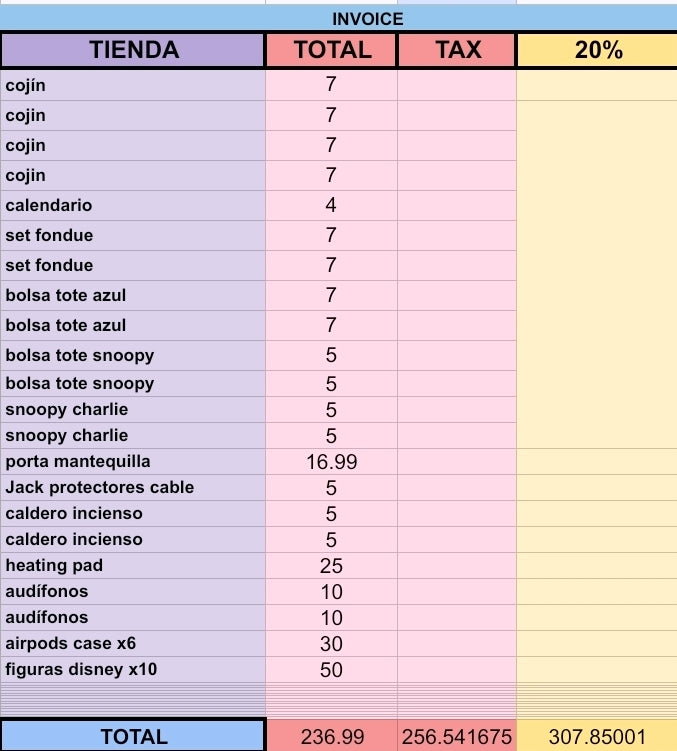Click the sum cell showing 236.99

(x=332, y=736)
